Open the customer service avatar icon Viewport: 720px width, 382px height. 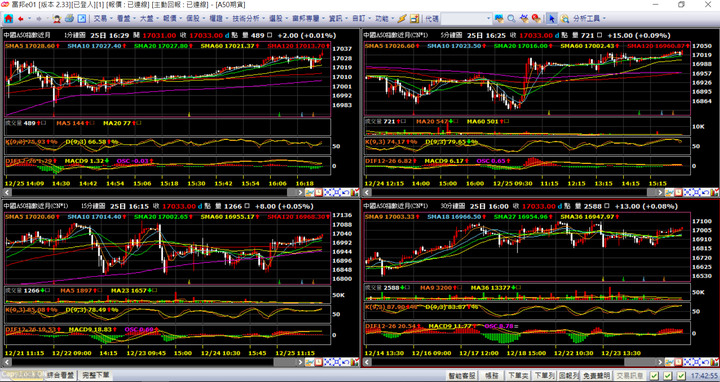(56, 19)
